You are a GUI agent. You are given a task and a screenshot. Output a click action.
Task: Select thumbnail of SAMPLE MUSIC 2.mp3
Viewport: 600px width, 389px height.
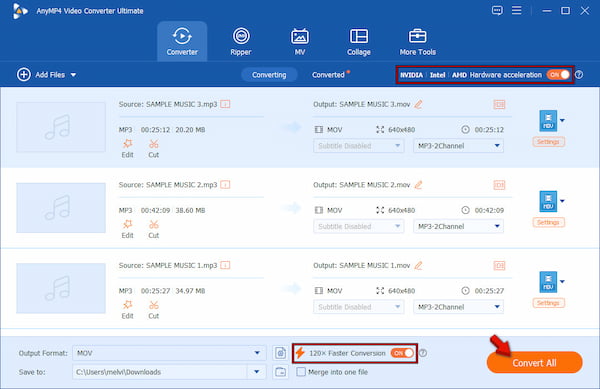(61, 208)
